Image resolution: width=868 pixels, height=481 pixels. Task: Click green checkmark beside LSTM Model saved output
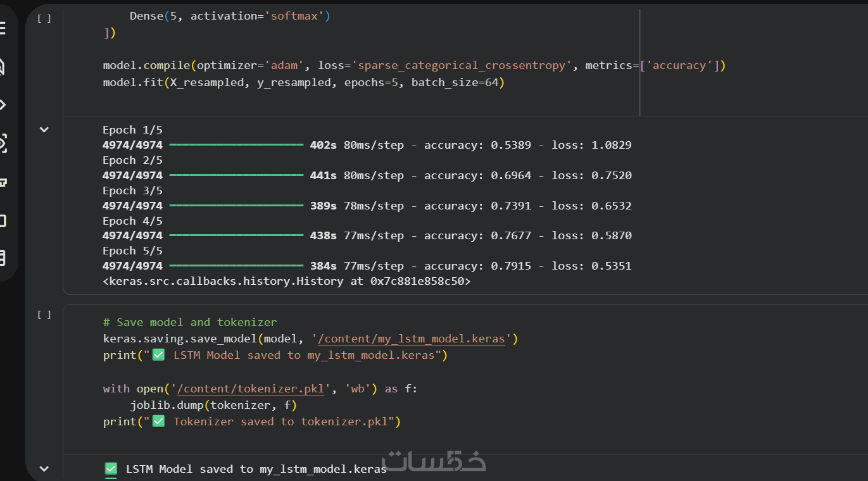(111, 469)
